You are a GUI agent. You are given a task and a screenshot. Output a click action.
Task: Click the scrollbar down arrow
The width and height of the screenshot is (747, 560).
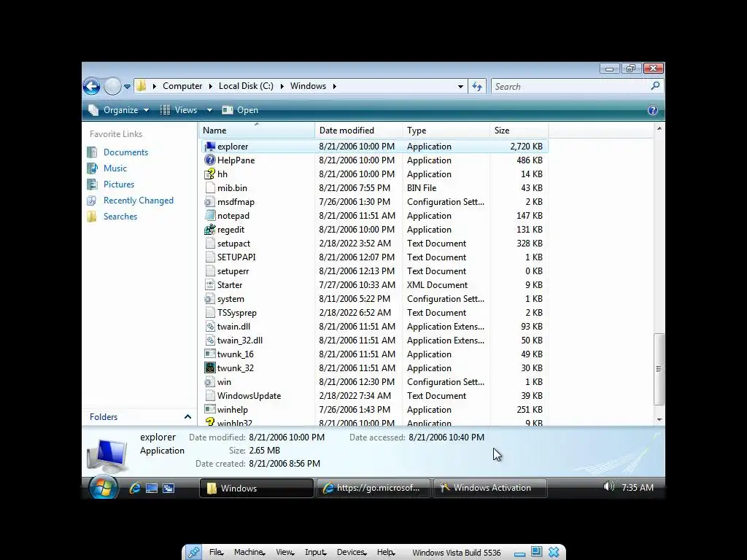point(659,419)
